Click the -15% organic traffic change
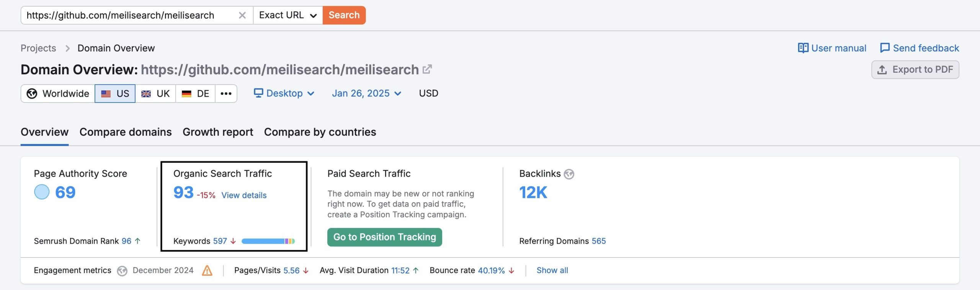Image resolution: width=980 pixels, height=290 pixels. (x=206, y=195)
